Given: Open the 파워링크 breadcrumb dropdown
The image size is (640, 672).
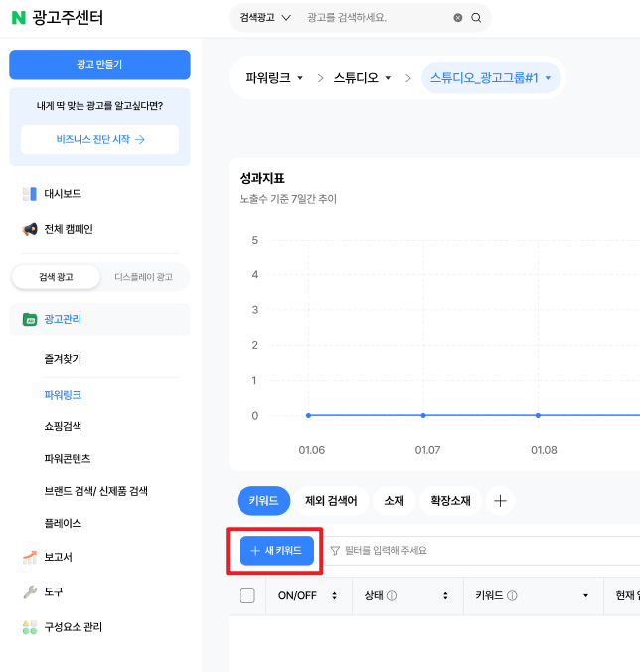Looking at the screenshot, I should [274, 78].
